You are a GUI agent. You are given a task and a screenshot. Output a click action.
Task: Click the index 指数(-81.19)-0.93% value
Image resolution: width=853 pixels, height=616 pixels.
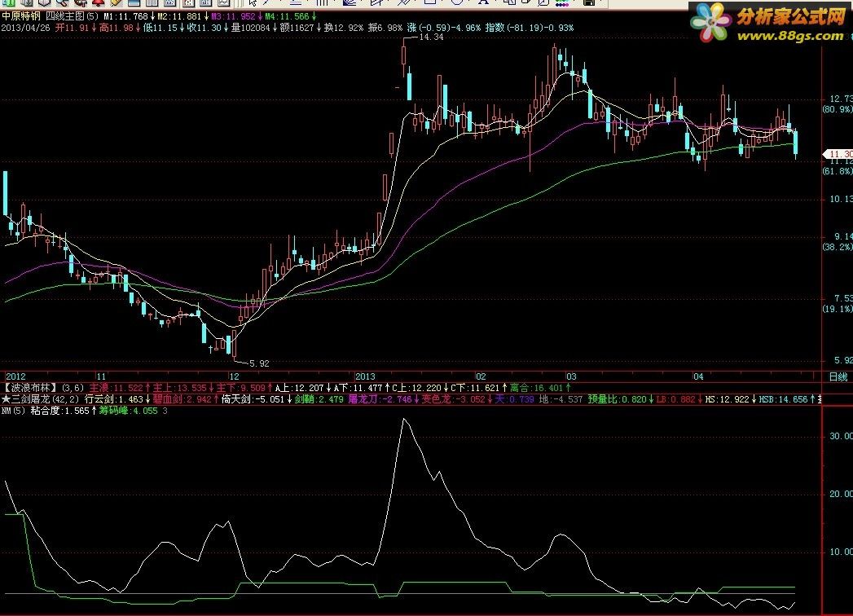pyautogui.click(x=530, y=27)
